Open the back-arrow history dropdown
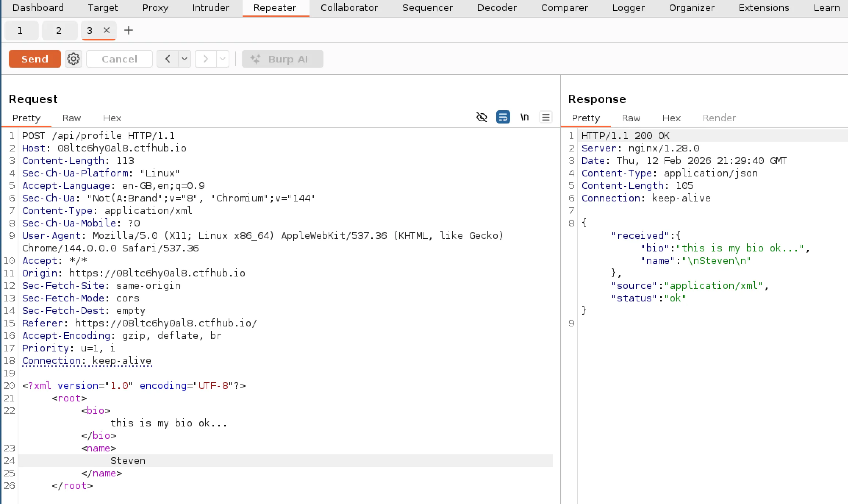This screenshot has width=848, height=504. pos(184,58)
